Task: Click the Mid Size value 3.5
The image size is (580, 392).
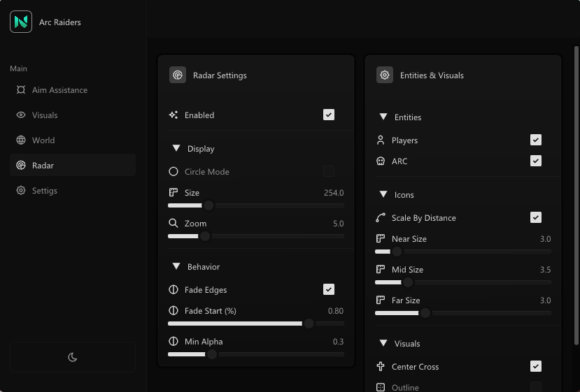Action: (545, 270)
